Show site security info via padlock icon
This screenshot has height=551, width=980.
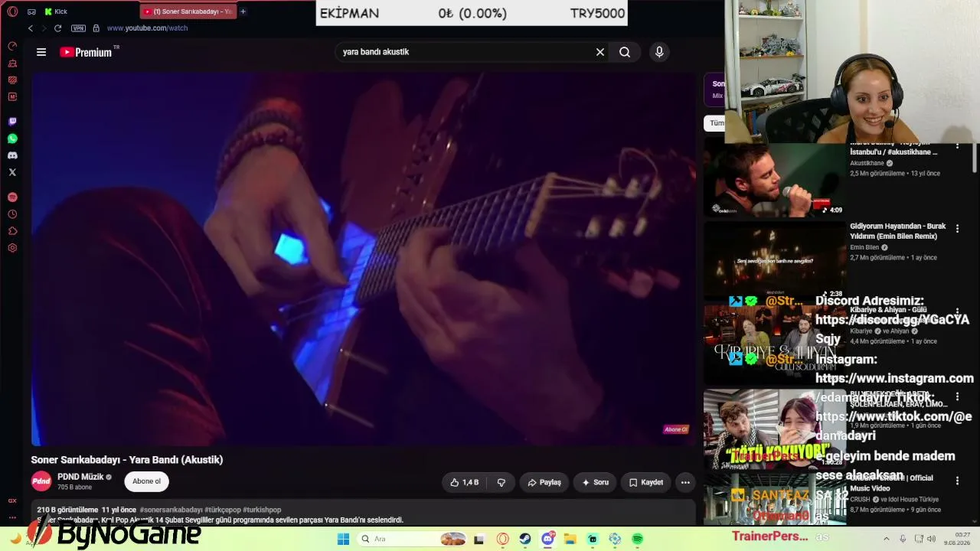click(96, 28)
